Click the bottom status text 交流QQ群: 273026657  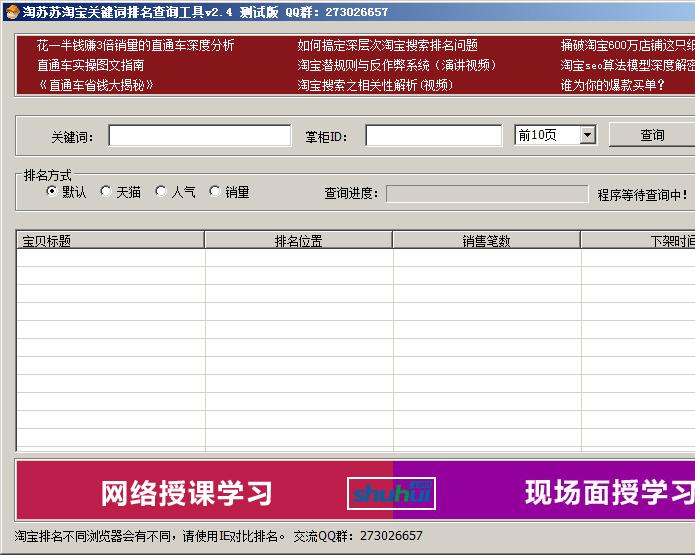[x=358, y=536]
